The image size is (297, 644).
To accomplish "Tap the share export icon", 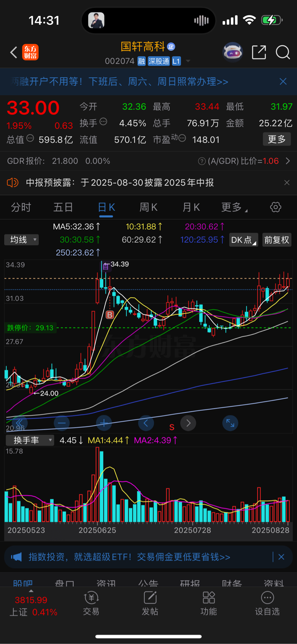I will 259,52.
